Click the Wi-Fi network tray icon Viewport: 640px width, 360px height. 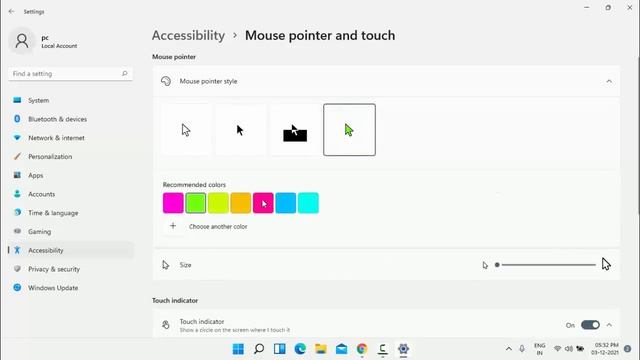pyautogui.click(x=557, y=349)
